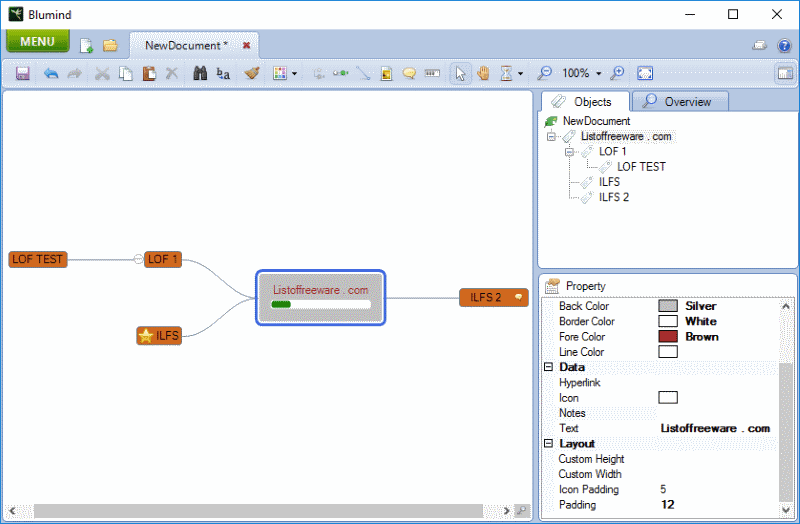The height and width of the screenshot is (524, 800).
Task: Click the LOF 1 topic on the canvas
Action: tap(163, 259)
